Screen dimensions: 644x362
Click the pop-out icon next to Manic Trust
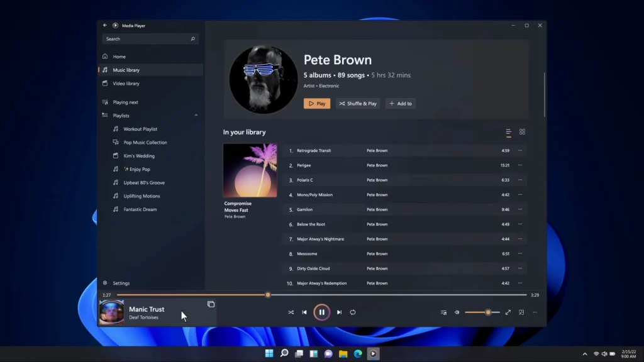211,304
